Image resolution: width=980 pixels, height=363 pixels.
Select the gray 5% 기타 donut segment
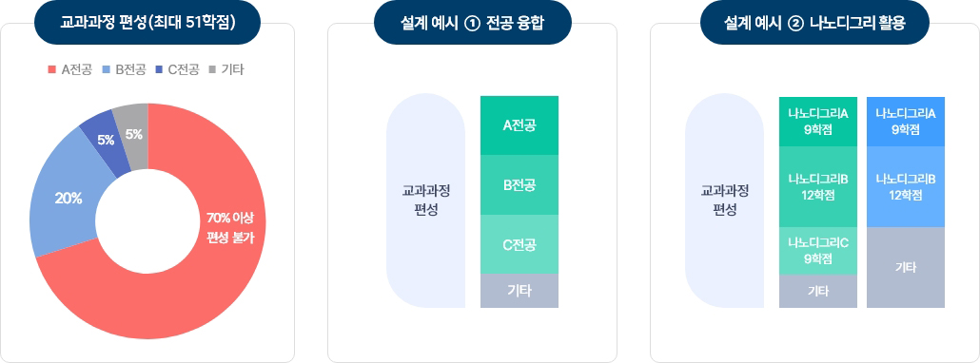pyautogui.click(x=134, y=133)
